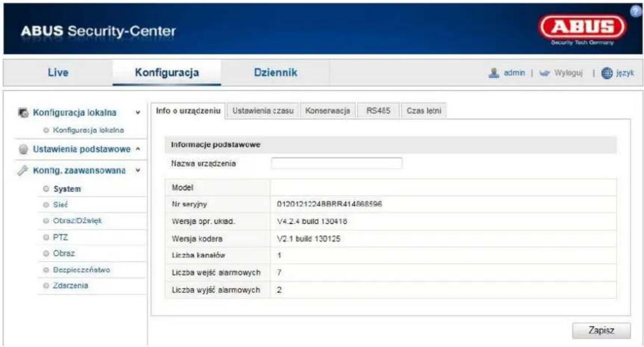Click the Konfig. zaawansowana wrench icon
The image size is (644, 347).
tap(23, 170)
